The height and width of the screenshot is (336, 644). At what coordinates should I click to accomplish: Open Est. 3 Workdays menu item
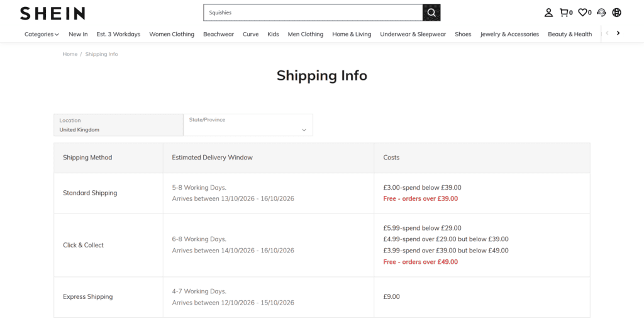(118, 34)
